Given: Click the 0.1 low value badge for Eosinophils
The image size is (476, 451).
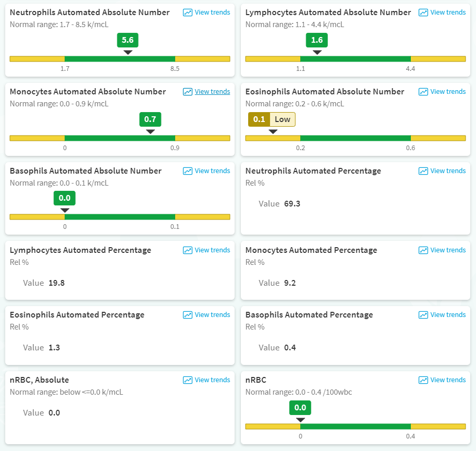Looking at the screenshot, I should [259, 119].
